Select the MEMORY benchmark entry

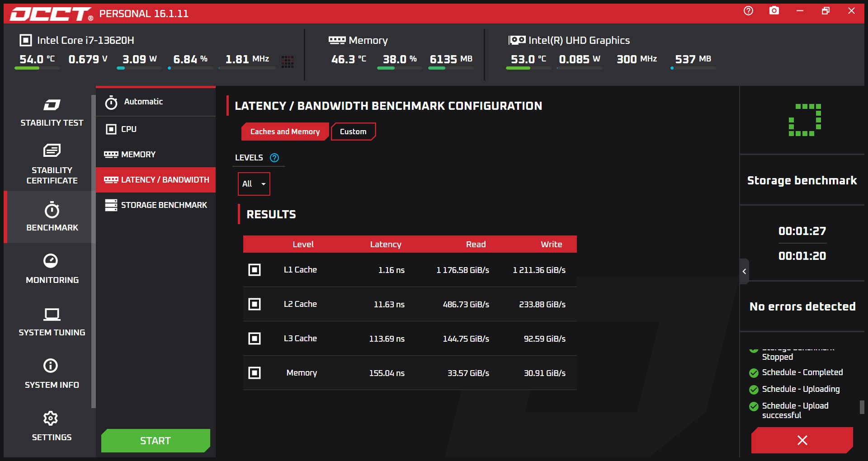tap(156, 155)
